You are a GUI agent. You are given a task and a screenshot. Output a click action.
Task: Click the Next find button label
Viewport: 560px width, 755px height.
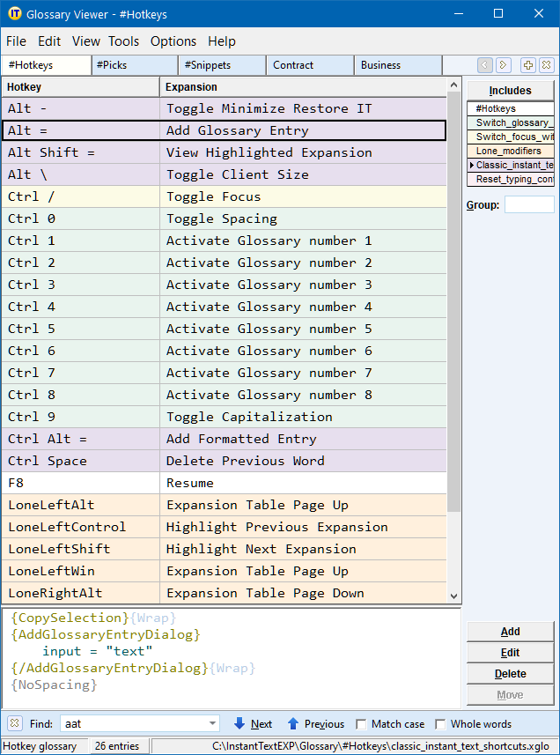pyautogui.click(x=262, y=723)
